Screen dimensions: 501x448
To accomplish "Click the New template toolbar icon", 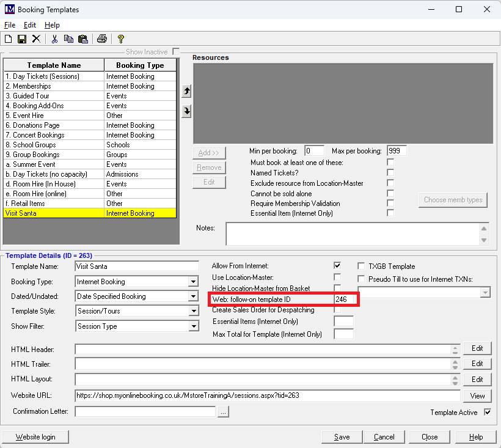I will point(9,39).
